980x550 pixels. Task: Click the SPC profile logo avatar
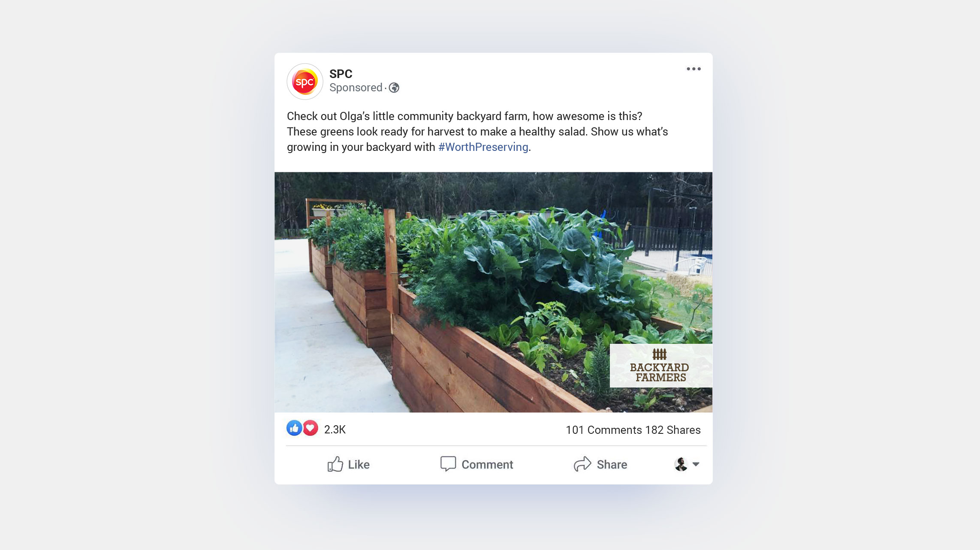305,81
